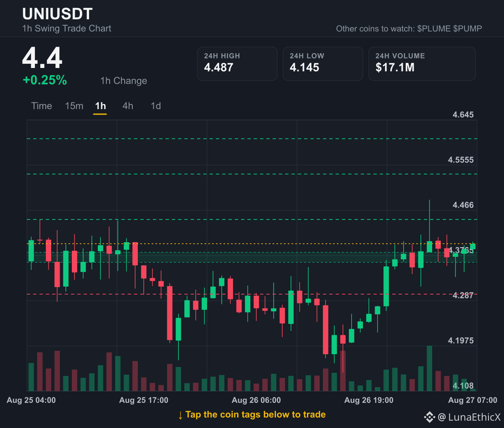Viewport: 504px width, 428px height.
Task: Open the Time chart view
Action: (x=42, y=106)
